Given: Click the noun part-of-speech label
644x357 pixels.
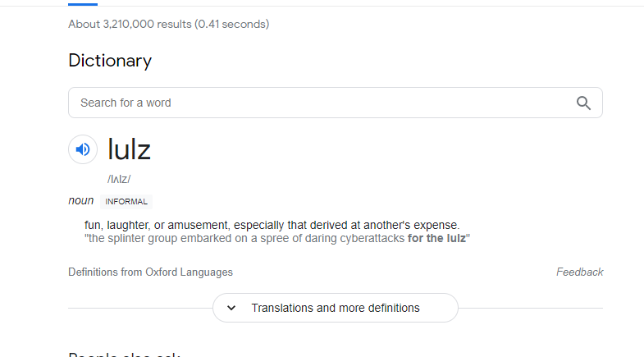Looking at the screenshot, I should click(x=81, y=200).
